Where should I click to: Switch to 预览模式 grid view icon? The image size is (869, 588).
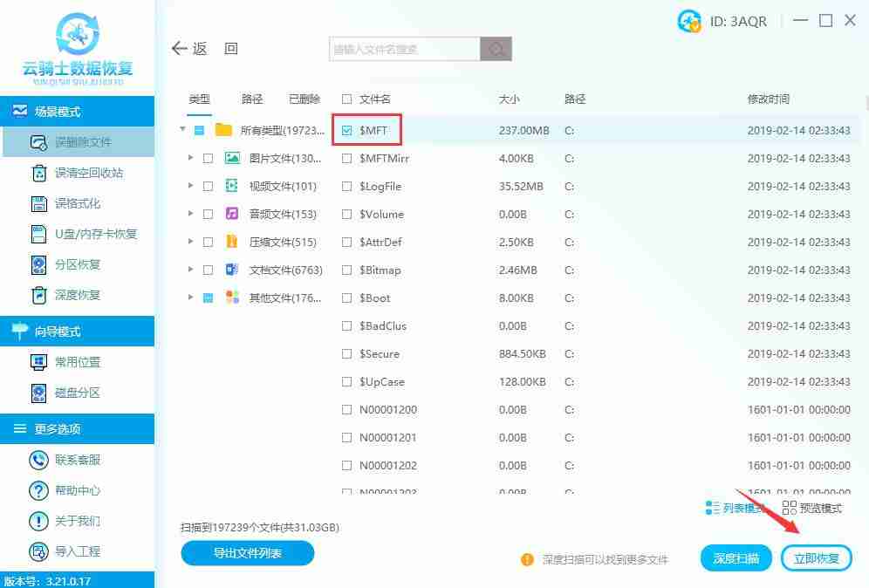[x=790, y=508]
